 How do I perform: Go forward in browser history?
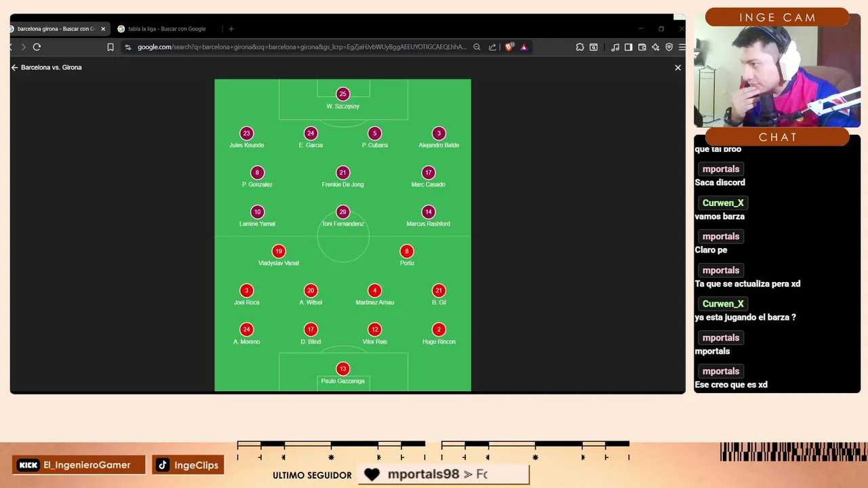coord(23,47)
